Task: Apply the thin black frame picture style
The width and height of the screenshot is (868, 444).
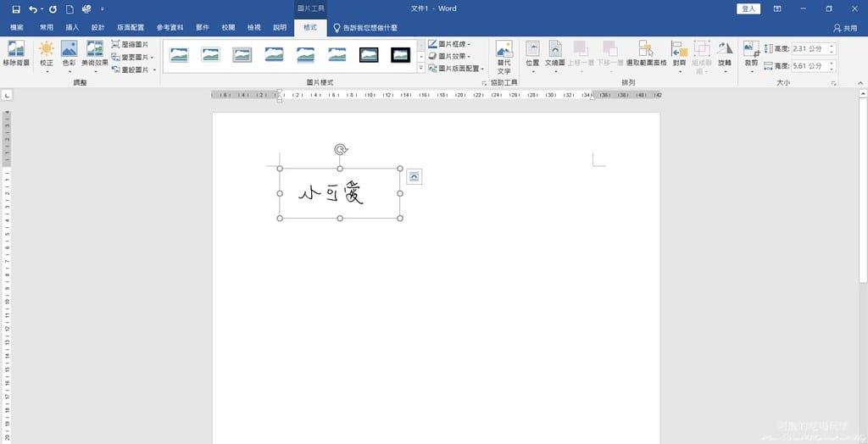Action: coord(369,55)
